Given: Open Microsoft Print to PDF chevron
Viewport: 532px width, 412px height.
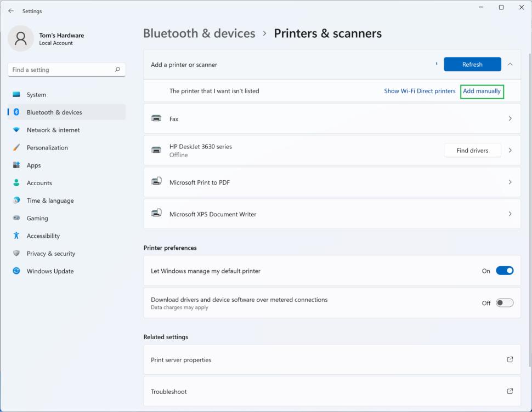Looking at the screenshot, I should click(x=510, y=182).
